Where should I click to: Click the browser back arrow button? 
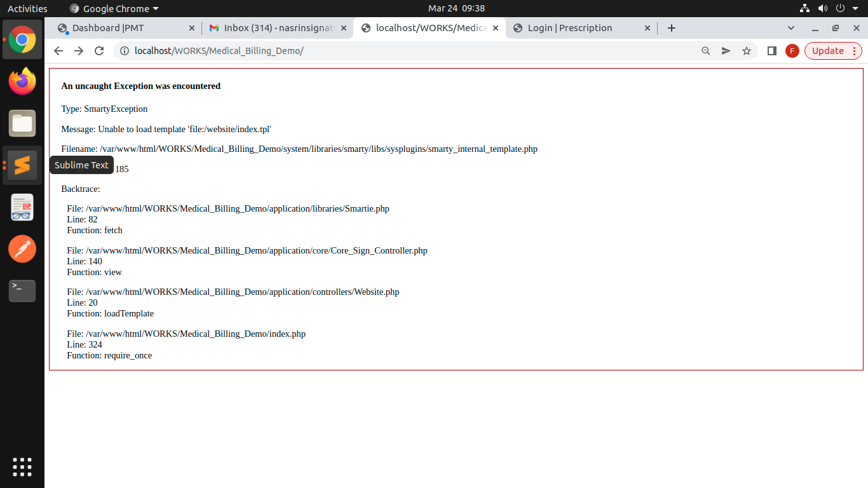[58, 51]
